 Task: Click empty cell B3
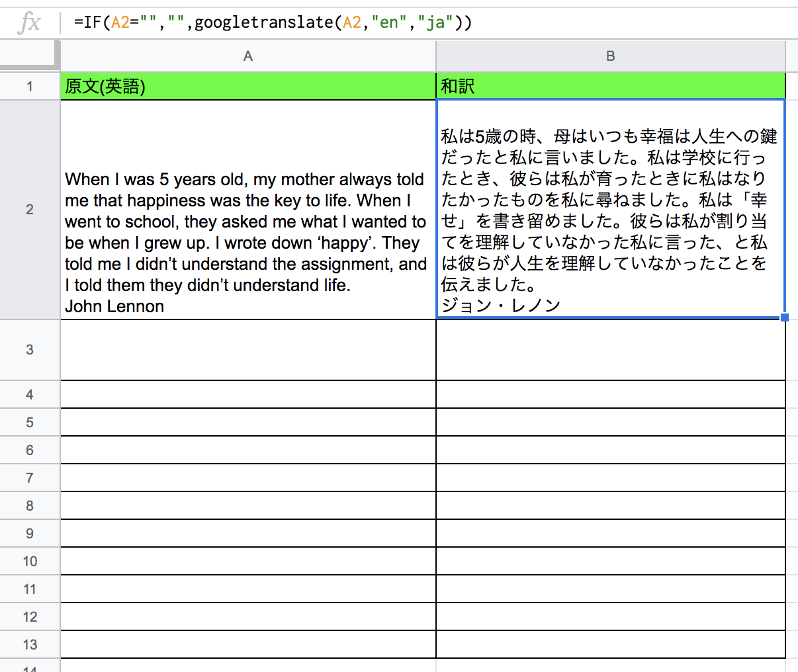(611, 350)
